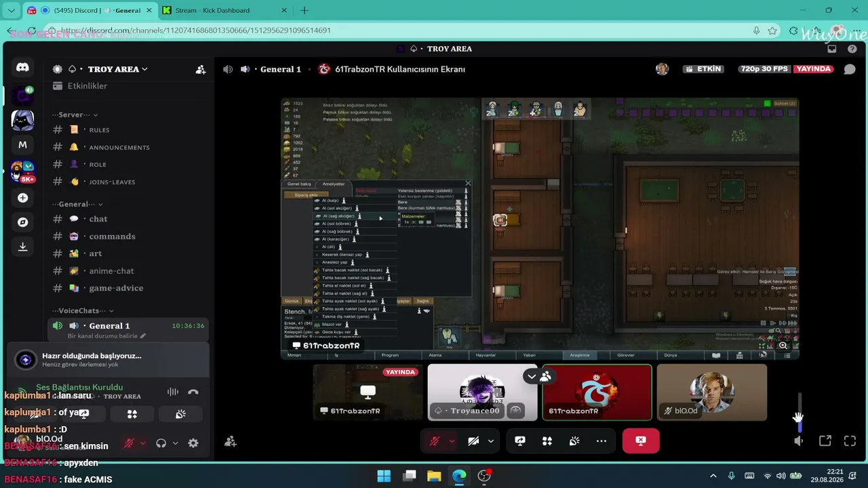This screenshot has width=868, height=488.
Task: Open the browser tab list dropdown
Action: click(x=11, y=10)
